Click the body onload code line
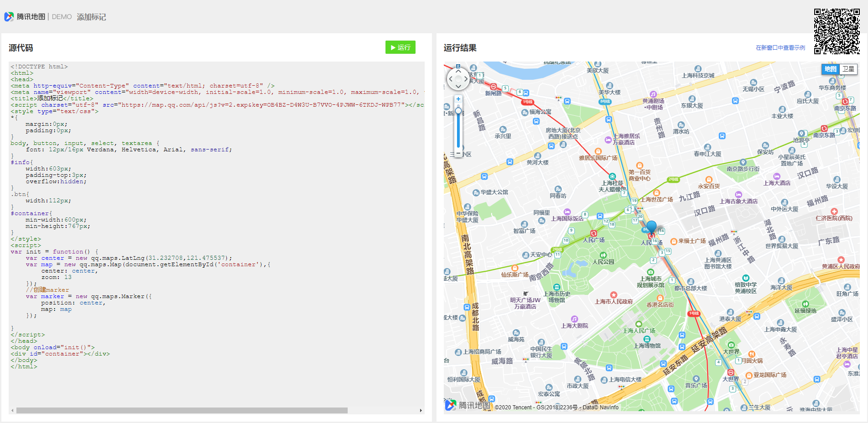The height and width of the screenshot is (423, 868). tap(52, 347)
